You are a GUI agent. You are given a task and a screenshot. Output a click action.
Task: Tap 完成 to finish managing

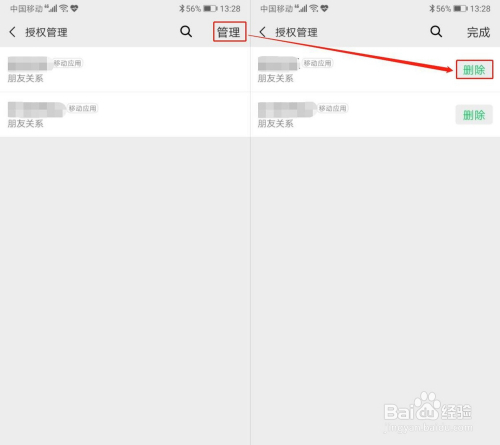coord(478,32)
